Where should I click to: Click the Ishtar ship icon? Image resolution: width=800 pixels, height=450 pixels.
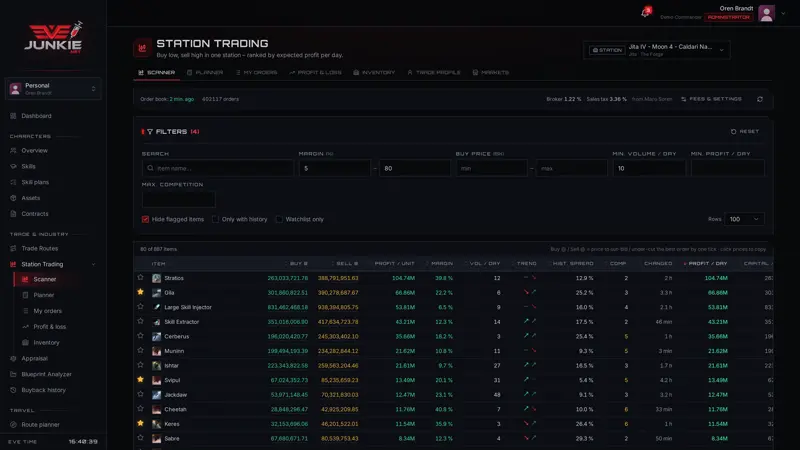pyautogui.click(x=157, y=365)
